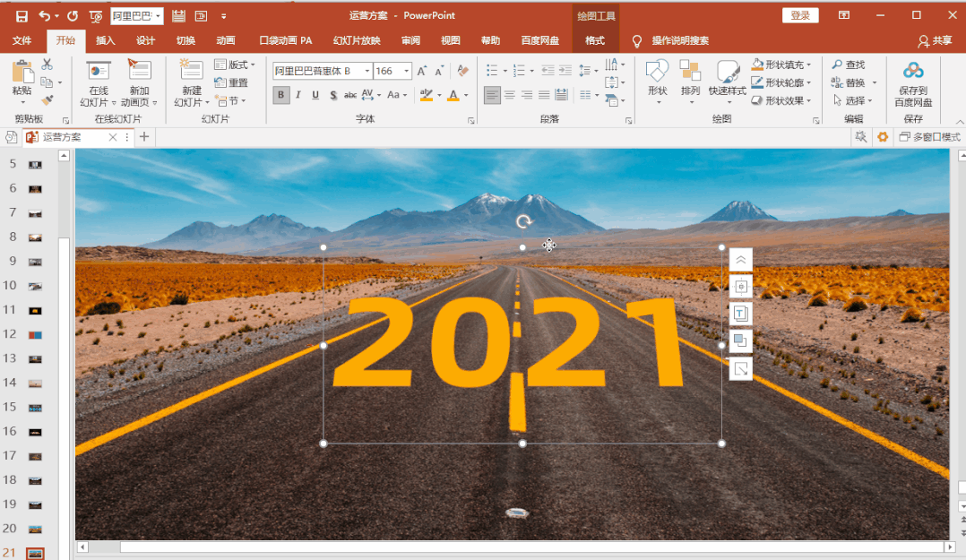Click the 登录 login button
This screenshot has height=560, width=966.
coord(799,15)
